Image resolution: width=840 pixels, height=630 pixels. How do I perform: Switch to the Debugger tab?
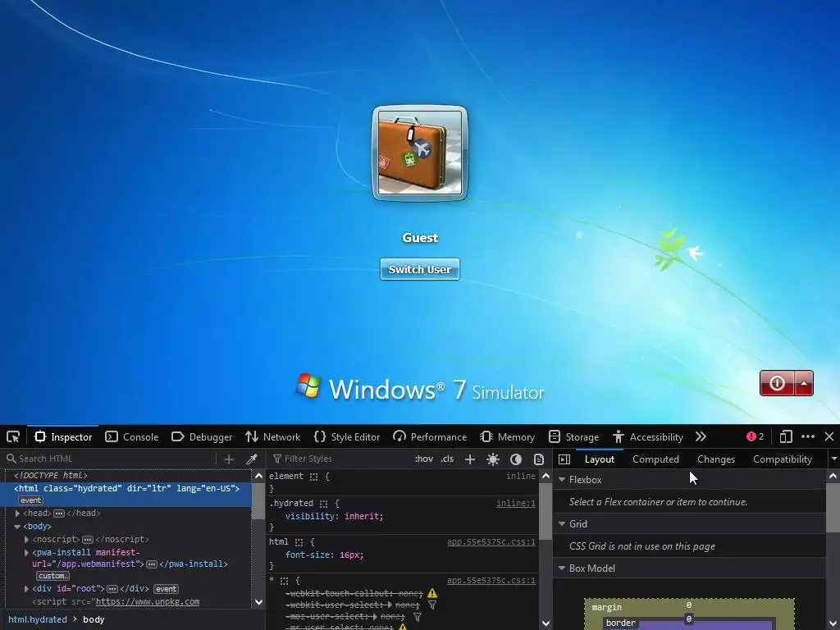pyautogui.click(x=202, y=436)
